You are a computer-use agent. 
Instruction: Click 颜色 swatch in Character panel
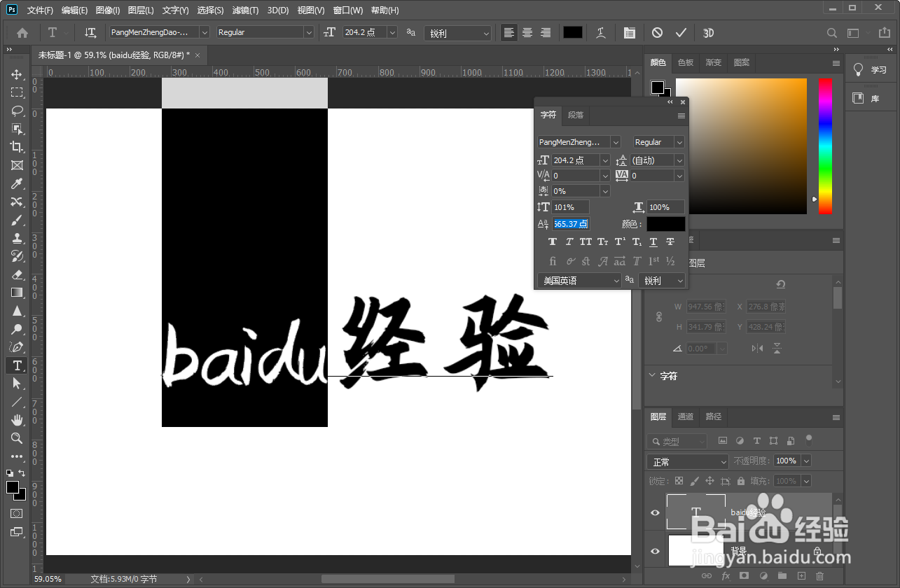tap(665, 224)
